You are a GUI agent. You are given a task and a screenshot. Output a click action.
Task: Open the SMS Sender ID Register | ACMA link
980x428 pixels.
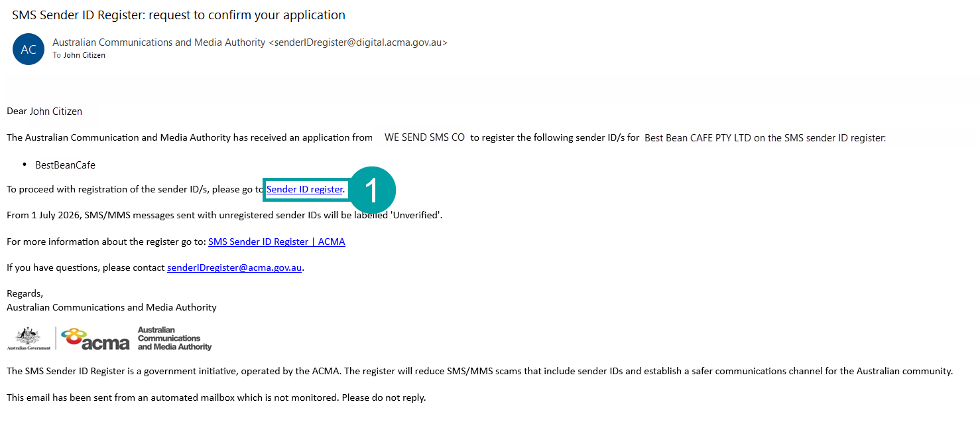coord(276,241)
